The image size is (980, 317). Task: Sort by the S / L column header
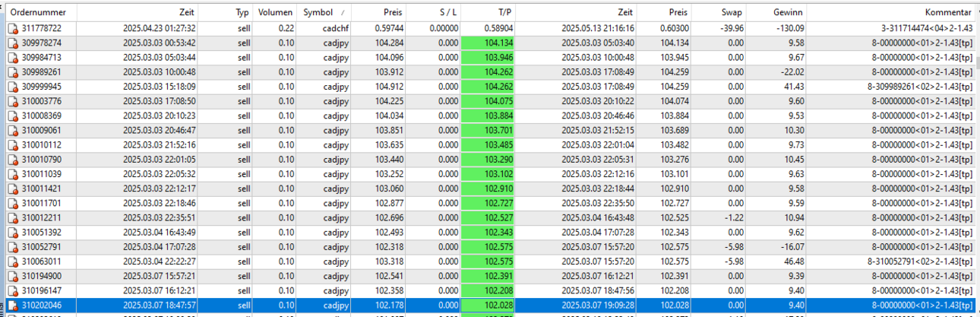(434, 13)
